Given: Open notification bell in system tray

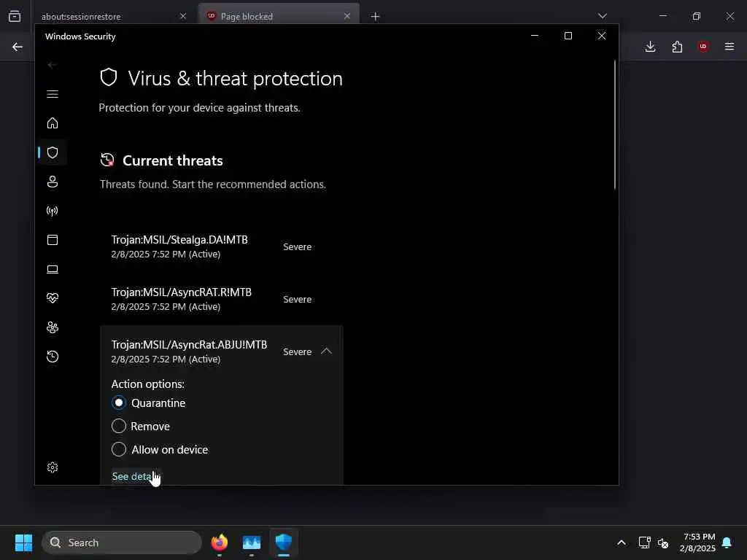Looking at the screenshot, I should [727, 542].
